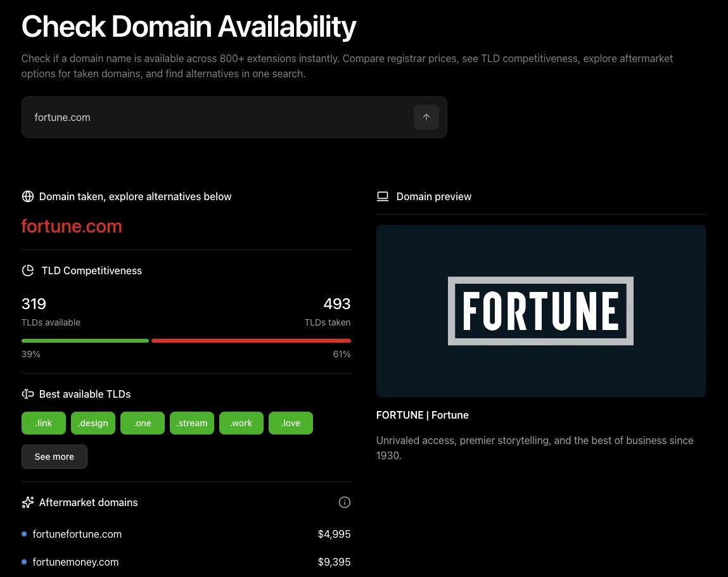Viewport: 728px width, 577px height.
Task: Click the 493 TLDs taken count
Action: click(337, 303)
